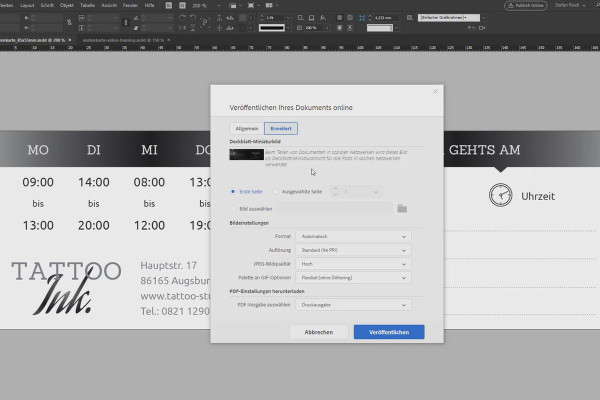The image size is (600, 400).
Task: Click the quick apply icon at right of control bar
Action: tap(482, 28)
